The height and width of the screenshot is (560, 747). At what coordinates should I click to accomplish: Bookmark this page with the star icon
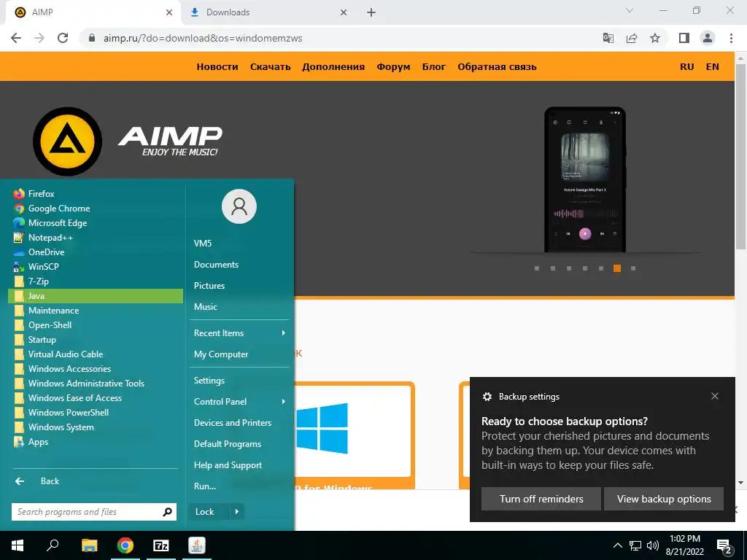(655, 38)
